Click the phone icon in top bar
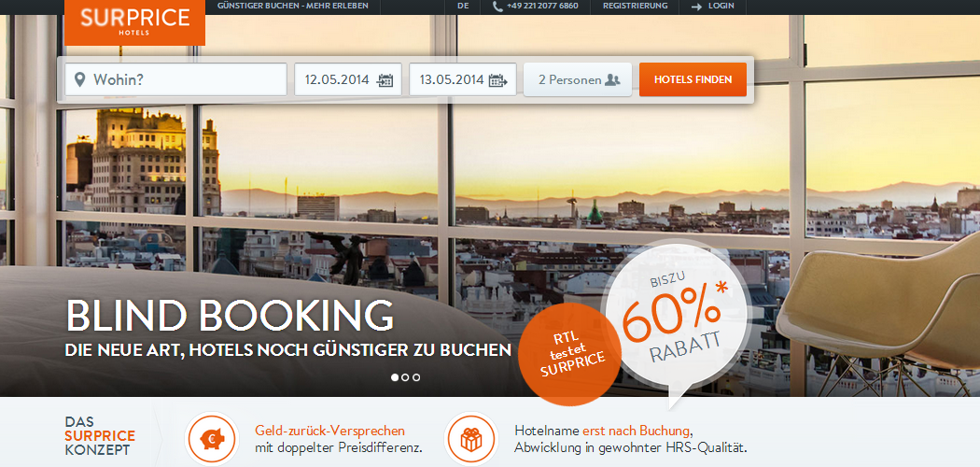The width and height of the screenshot is (980, 467). pyautogui.click(x=497, y=6)
